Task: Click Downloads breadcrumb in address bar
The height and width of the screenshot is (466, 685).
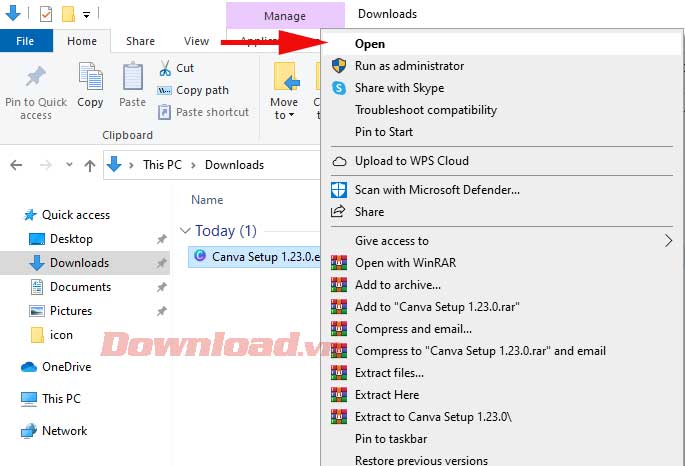Action: pos(234,165)
